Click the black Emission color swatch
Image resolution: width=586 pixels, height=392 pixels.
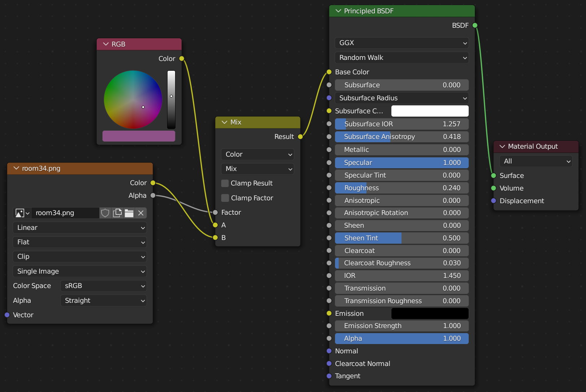tap(430, 313)
